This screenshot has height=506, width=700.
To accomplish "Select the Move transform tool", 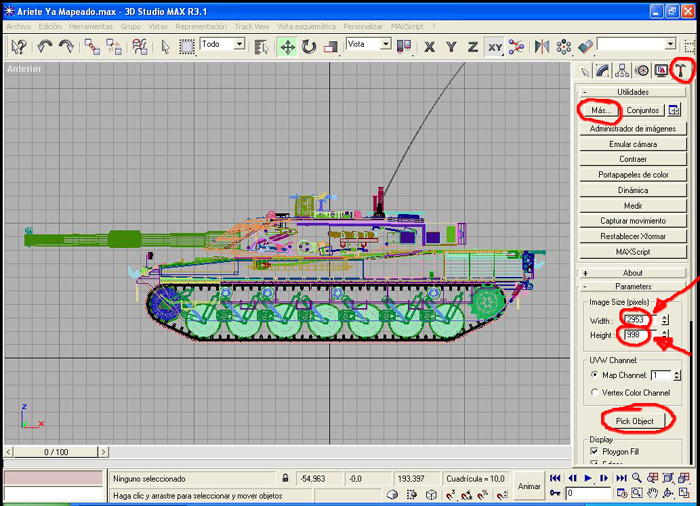I will [x=288, y=46].
